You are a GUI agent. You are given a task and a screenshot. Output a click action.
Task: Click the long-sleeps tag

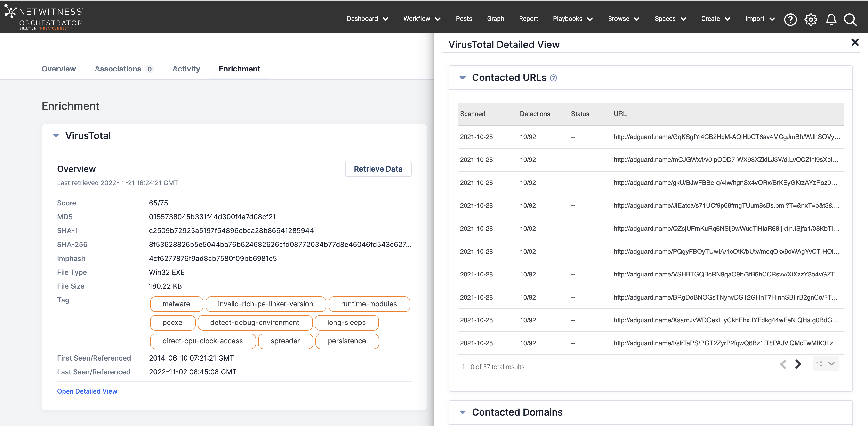(346, 323)
